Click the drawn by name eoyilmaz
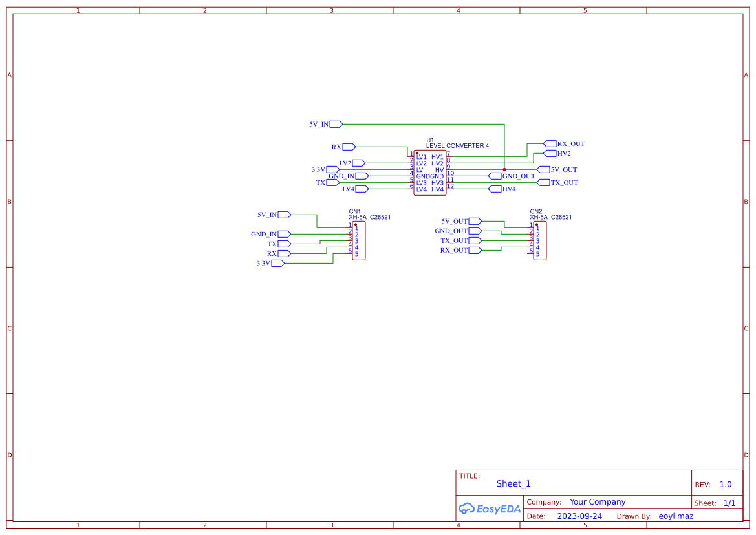The height and width of the screenshot is (535, 756). pos(676,516)
